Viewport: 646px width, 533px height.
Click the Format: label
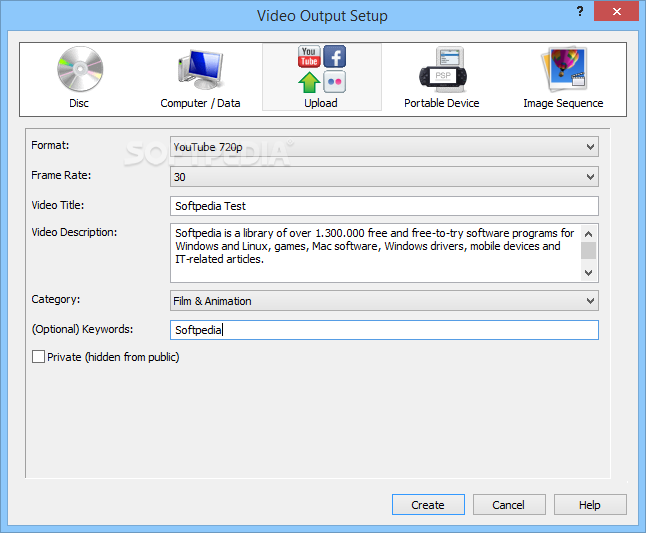click(50, 145)
